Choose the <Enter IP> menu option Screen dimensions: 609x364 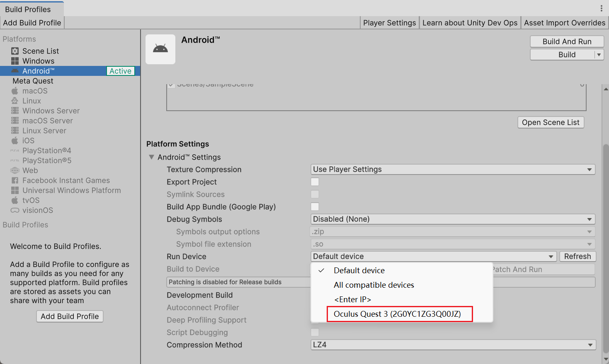[402, 299]
